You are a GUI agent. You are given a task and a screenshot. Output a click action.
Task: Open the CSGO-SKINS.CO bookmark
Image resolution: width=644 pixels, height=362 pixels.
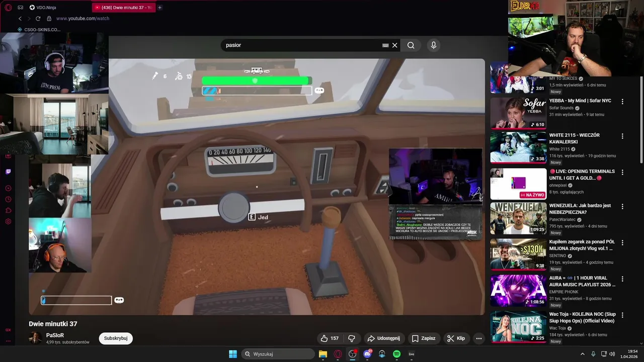pos(39,30)
